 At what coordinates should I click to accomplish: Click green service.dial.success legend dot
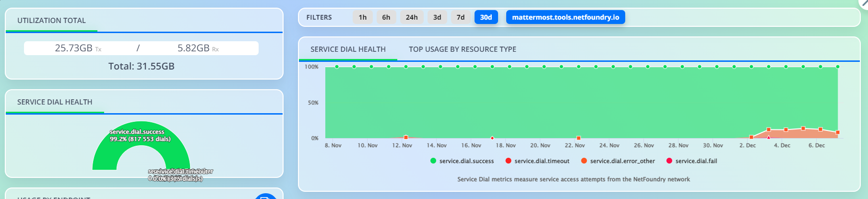433,161
